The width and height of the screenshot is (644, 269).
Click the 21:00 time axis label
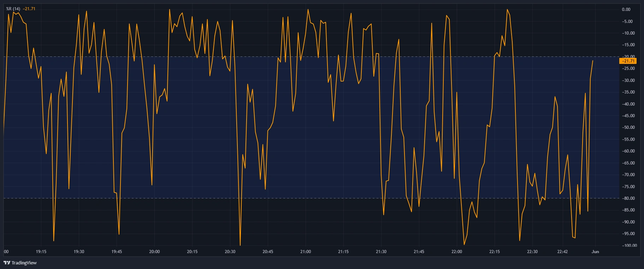306,252
